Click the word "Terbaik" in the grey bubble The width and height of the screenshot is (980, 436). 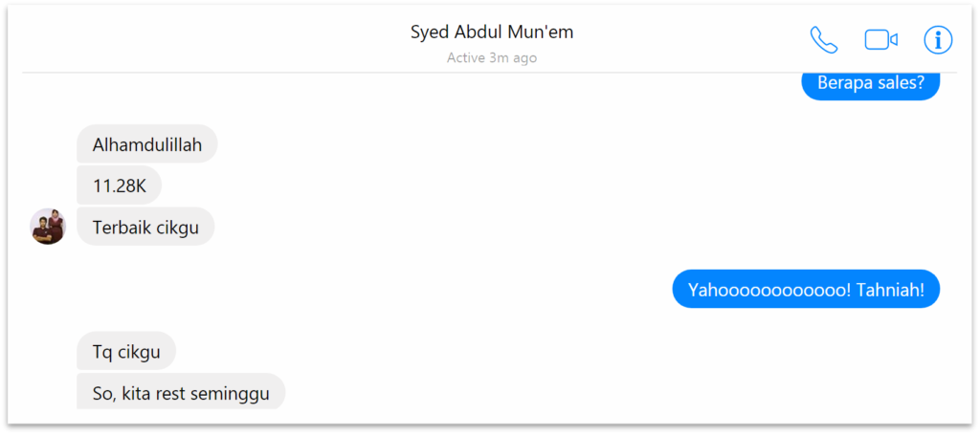pyautogui.click(x=122, y=227)
